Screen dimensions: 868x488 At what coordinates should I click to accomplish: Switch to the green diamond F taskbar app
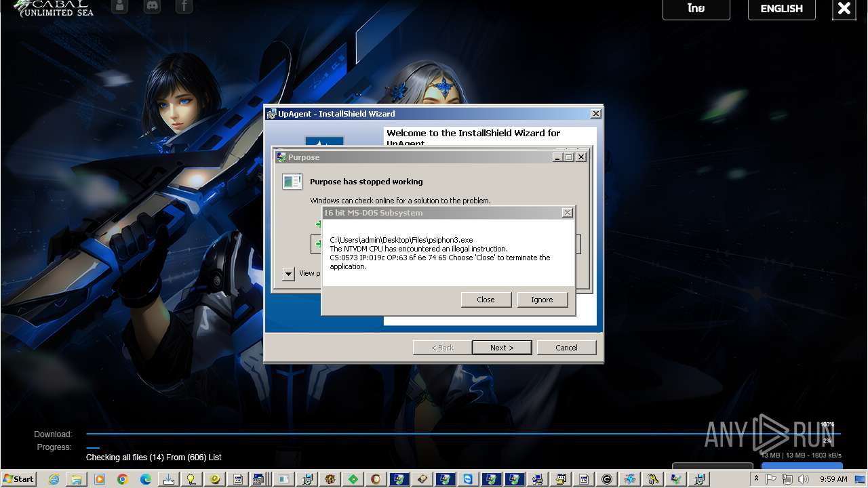tap(353, 479)
